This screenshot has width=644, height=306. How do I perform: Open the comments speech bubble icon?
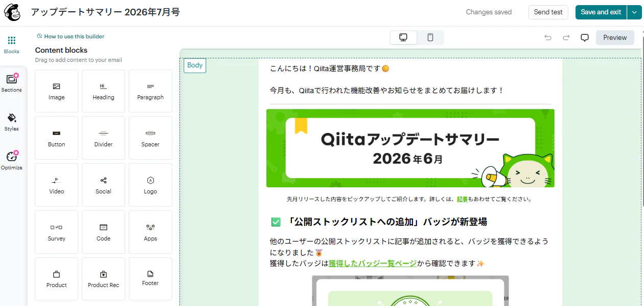(585, 38)
